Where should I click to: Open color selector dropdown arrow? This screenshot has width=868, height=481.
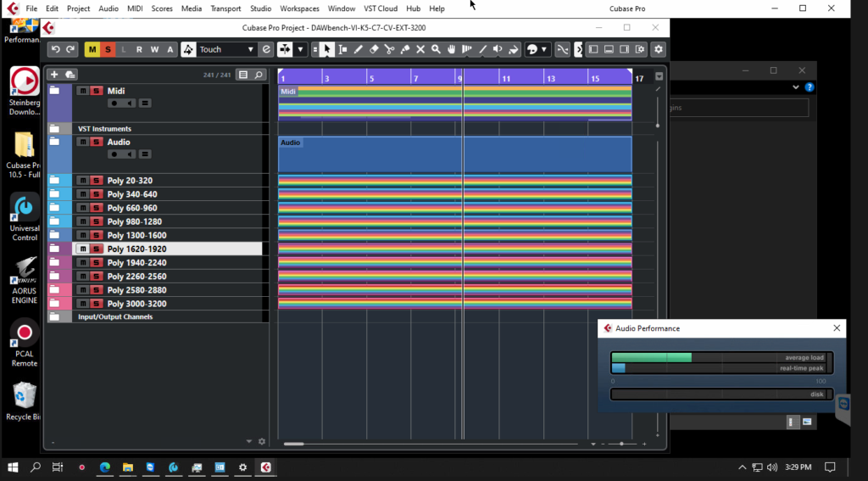(543, 49)
